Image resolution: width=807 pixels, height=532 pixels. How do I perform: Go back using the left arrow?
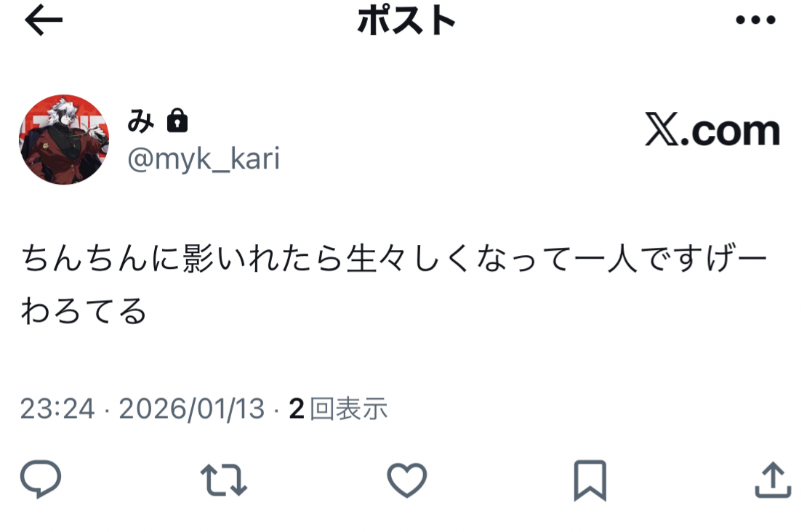[43, 20]
